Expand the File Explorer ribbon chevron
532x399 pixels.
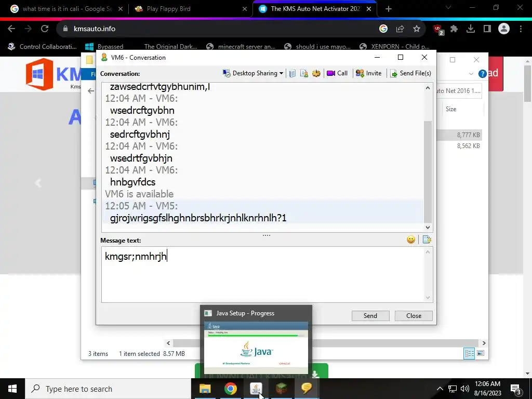471,74
